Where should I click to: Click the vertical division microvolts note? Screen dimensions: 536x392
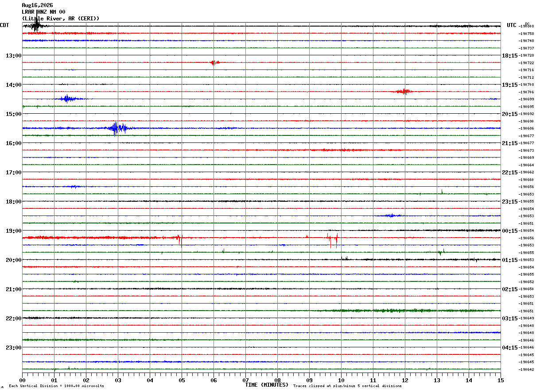coord(56,386)
